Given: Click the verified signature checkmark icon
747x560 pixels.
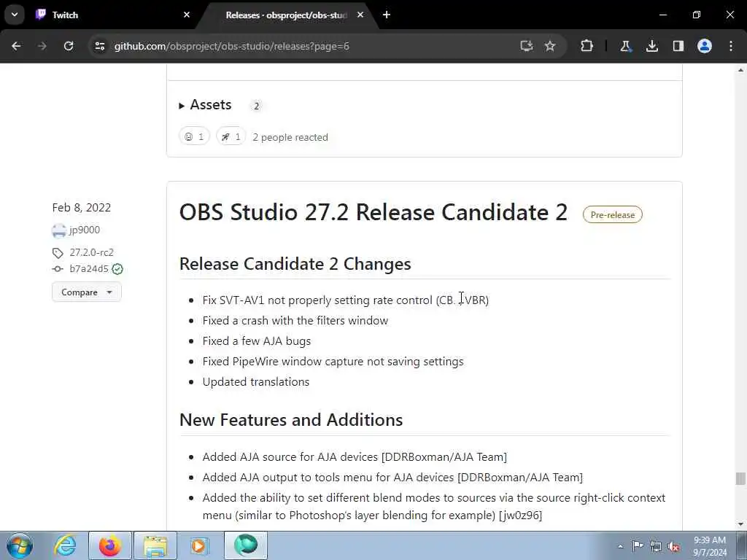Looking at the screenshot, I should tap(117, 269).
